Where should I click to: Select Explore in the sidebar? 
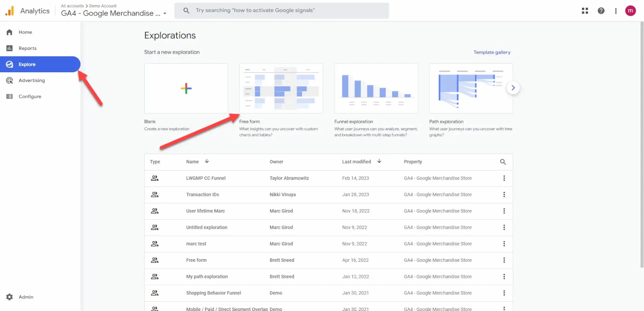[40, 64]
